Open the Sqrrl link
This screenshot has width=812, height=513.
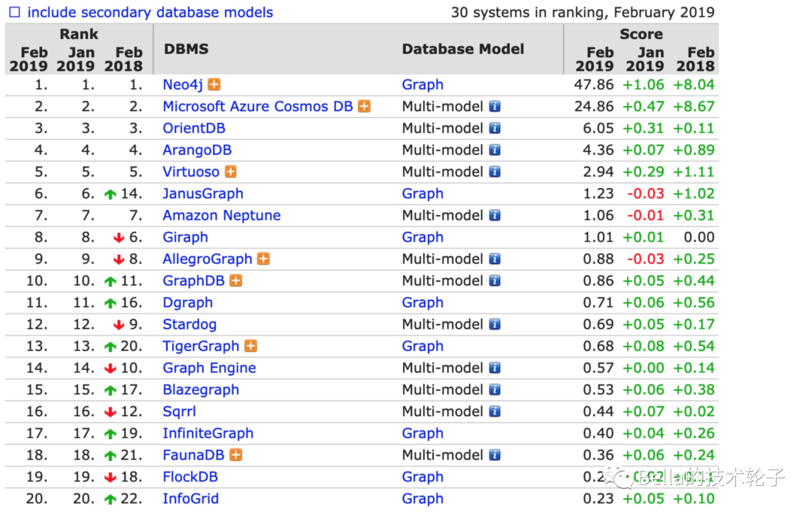point(179,411)
